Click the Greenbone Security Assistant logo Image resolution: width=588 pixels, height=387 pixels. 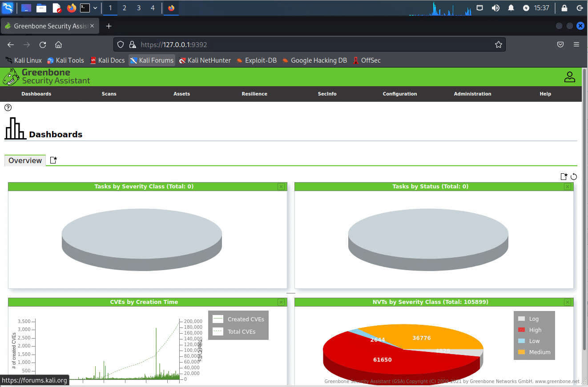coord(46,76)
